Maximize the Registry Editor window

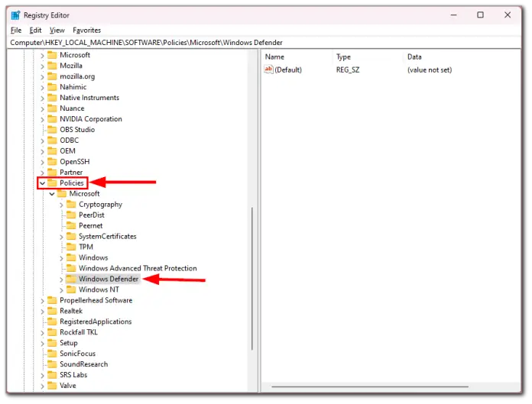481,15
